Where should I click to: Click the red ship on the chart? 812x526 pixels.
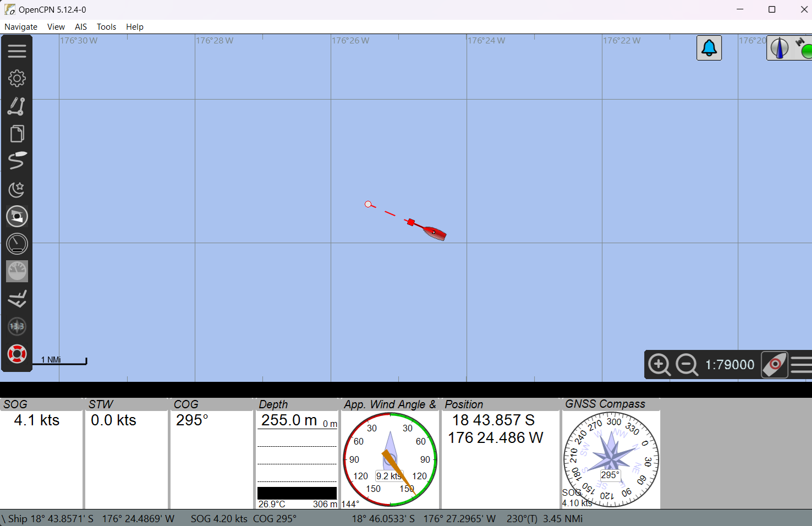(434, 232)
